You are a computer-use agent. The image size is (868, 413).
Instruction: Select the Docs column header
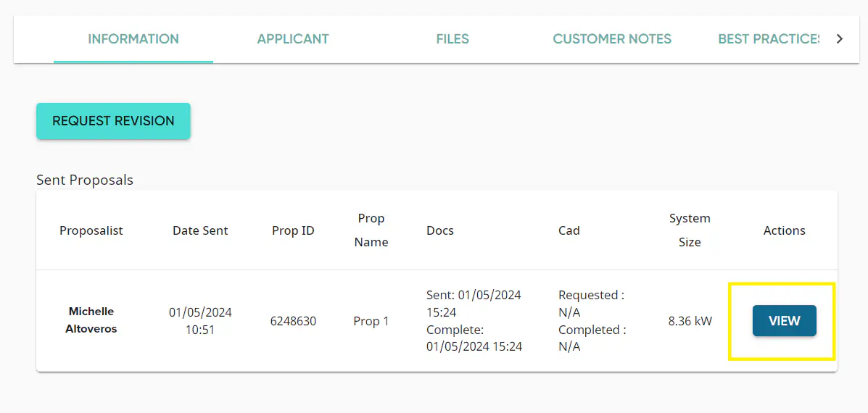[440, 230]
